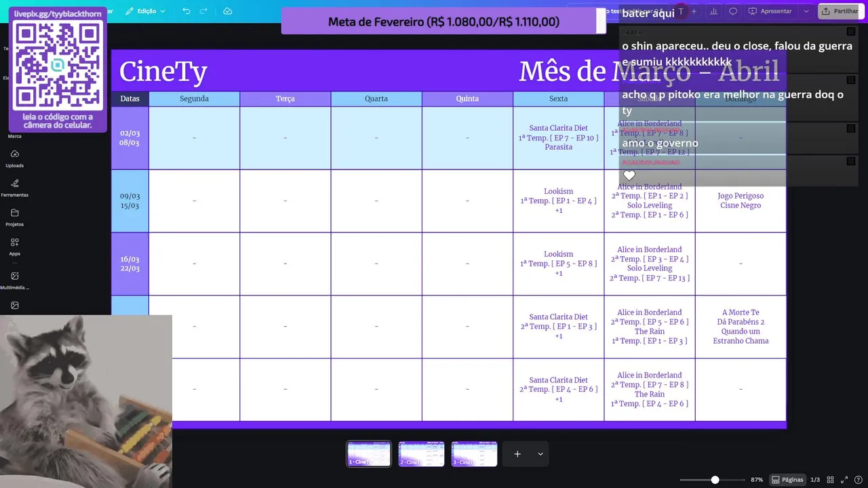Select Santa Clarita Diet EP 1 - EP 3 cell
Image resolution: width=868 pixels, height=488 pixels.
coord(559,327)
